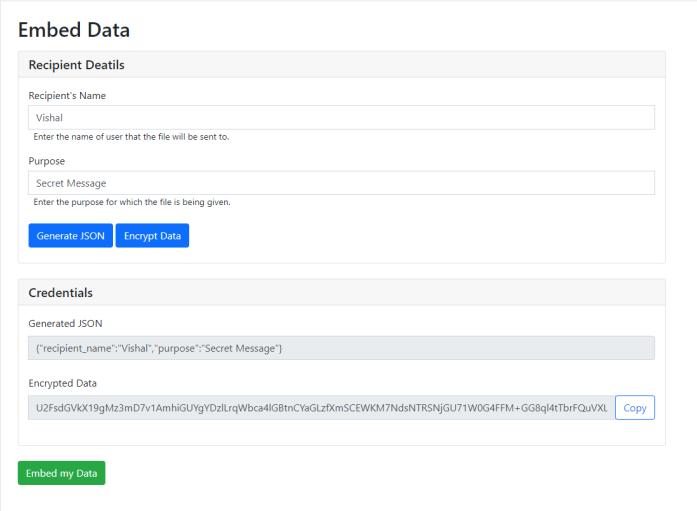
Task: Click the Purpose field label
Action: coord(46,160)
